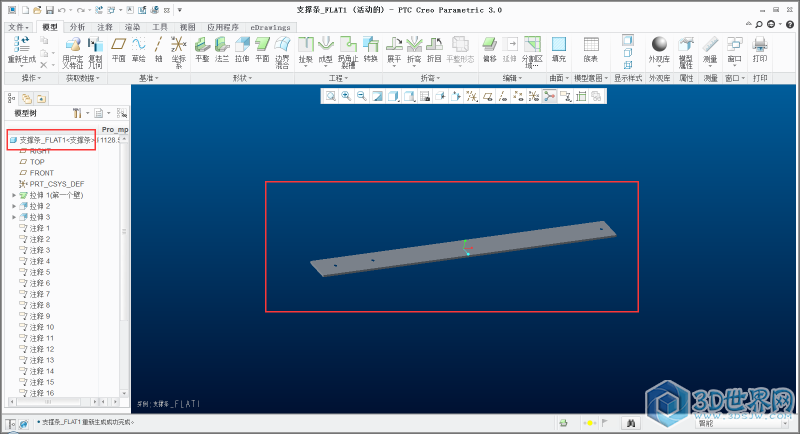Select 注释 5 in the model tree
The width and height of the screenshot is (800, 434).
point(41,272)
